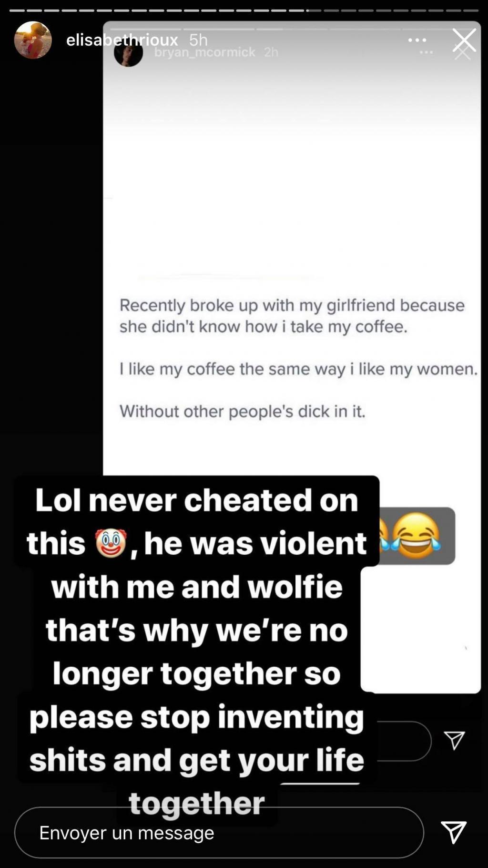Tap the laughing-crying emoji reaction
Viewport: 488px width, 868px height.
(416, 536)
